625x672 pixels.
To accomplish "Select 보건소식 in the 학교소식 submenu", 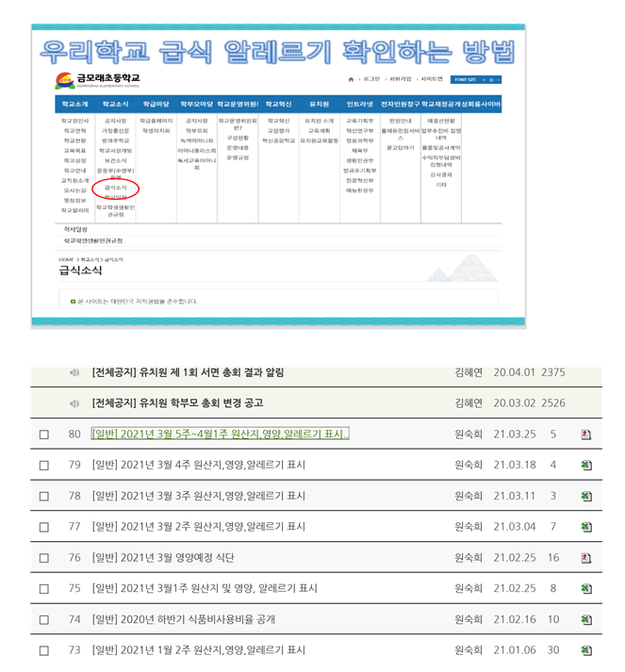I will tap(116, 161).
